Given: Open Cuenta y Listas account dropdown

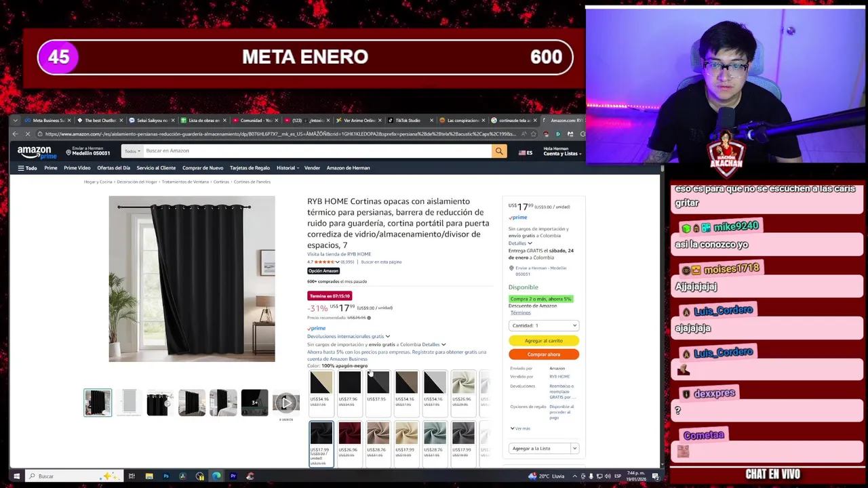Looking at the screenshot, I should tap(561, 154).
